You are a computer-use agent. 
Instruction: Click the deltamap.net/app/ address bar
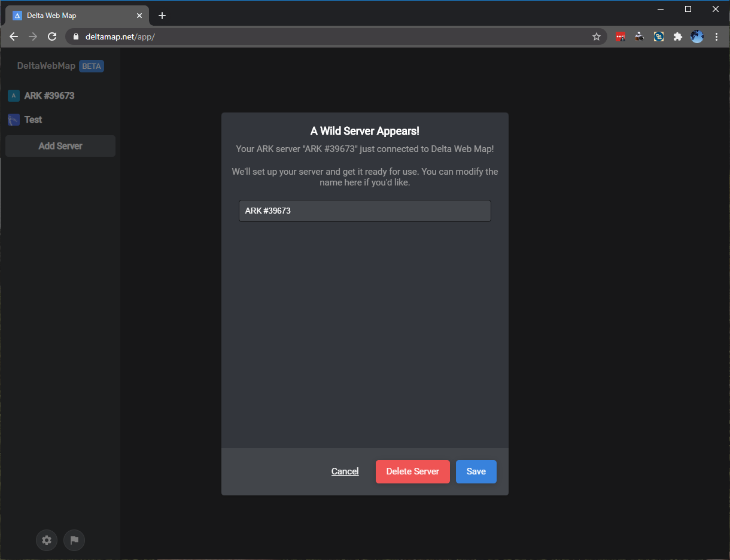point(335,36)
